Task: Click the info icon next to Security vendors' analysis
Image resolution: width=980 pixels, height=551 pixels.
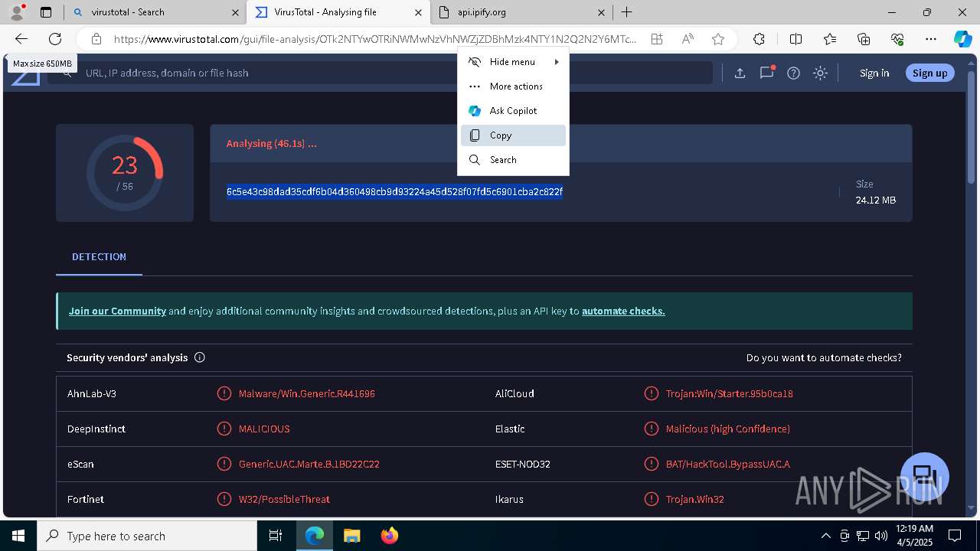Action: pos(199,357)
